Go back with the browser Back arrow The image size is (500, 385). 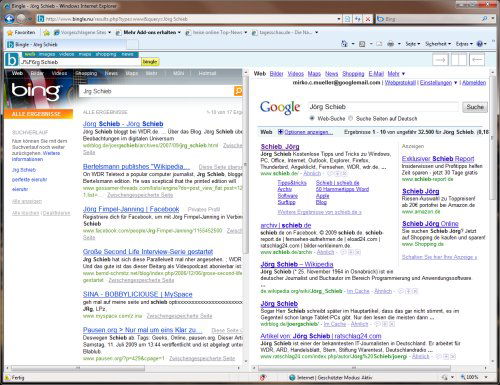9,19
